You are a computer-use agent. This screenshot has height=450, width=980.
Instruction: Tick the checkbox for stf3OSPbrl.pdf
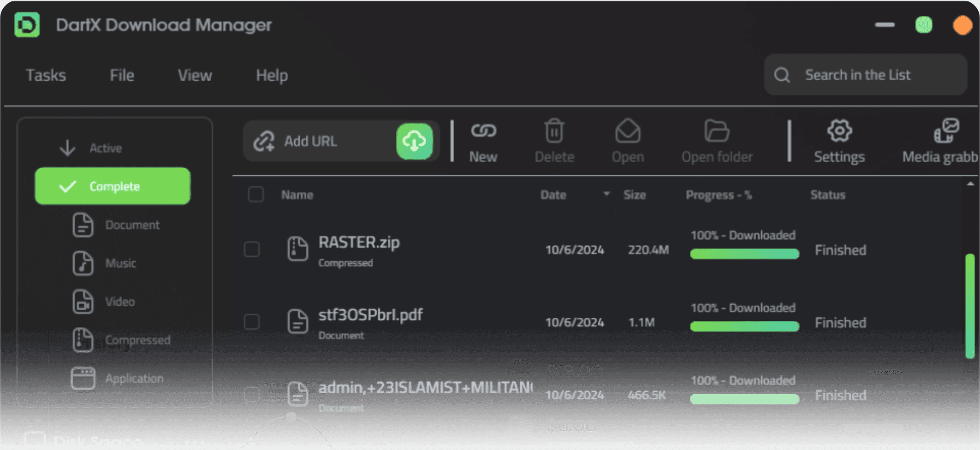[252, 322]
